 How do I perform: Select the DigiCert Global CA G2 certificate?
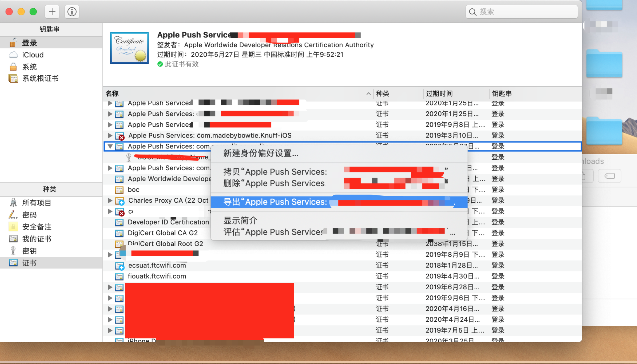[x=162, y=233]
